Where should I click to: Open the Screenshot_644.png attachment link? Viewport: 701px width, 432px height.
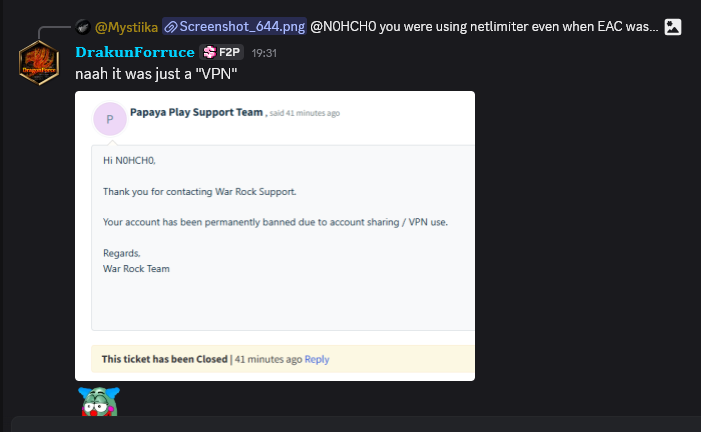point(235,27)
